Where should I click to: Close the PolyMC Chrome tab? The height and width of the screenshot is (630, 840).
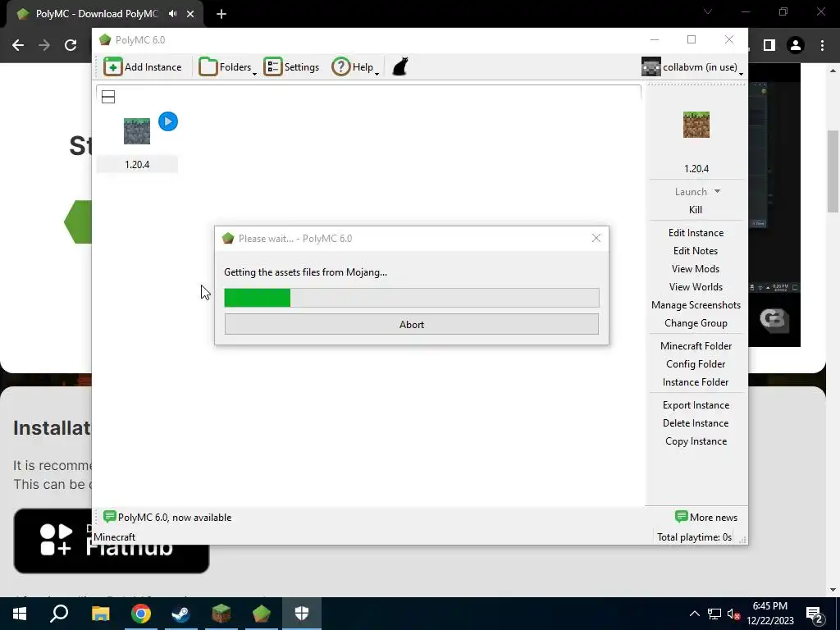190,14
